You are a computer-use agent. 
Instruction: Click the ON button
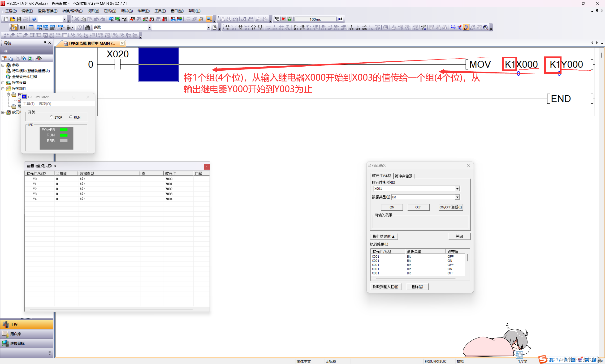(x=392, y=207)
